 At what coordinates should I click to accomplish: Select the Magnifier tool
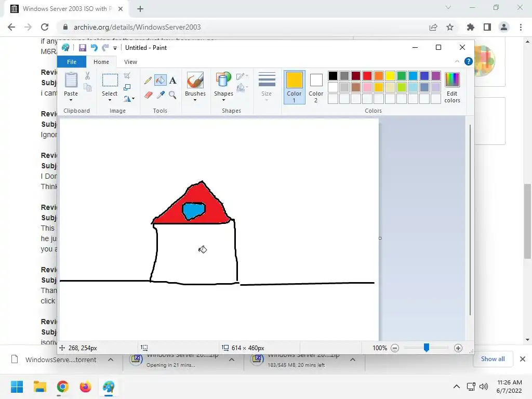tap(172, 95)
